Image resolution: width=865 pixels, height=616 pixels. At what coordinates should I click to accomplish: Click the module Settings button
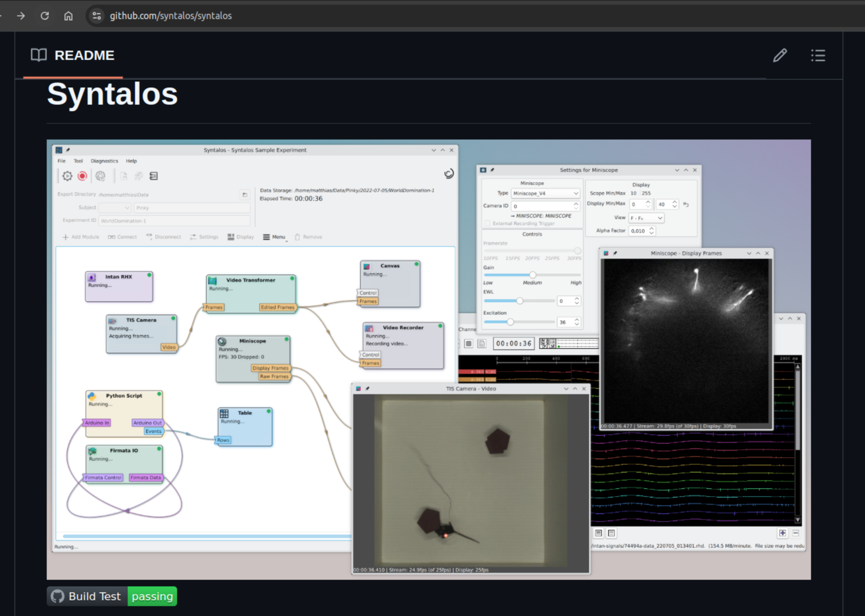(x=204, y=237)
